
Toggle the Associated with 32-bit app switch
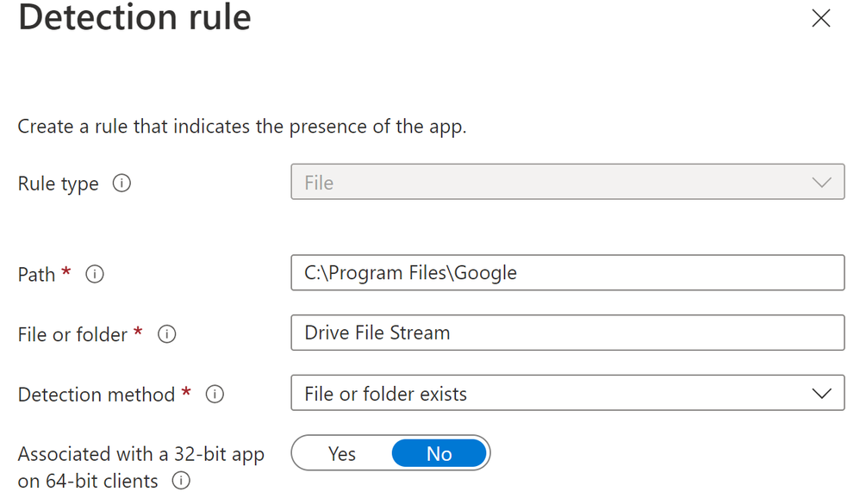[390, 453]
